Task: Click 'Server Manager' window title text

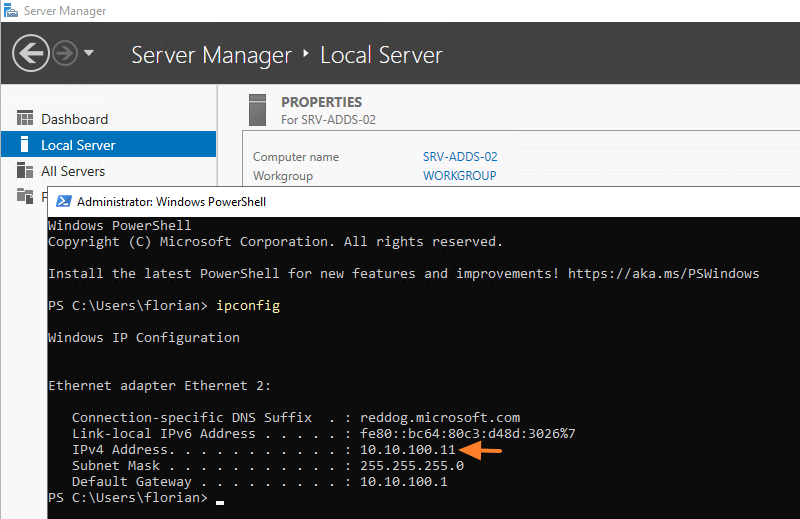Action: click(65, 11)
